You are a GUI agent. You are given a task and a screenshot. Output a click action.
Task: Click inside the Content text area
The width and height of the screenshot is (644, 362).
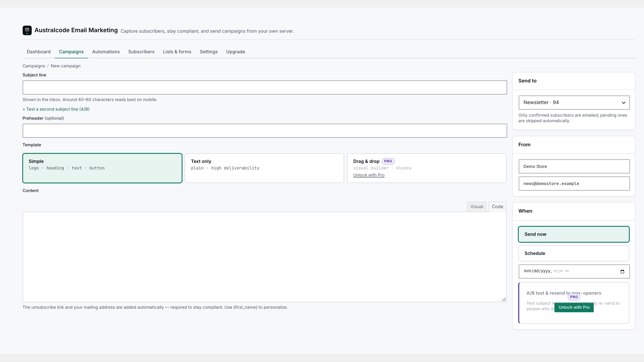click(264, 257)
